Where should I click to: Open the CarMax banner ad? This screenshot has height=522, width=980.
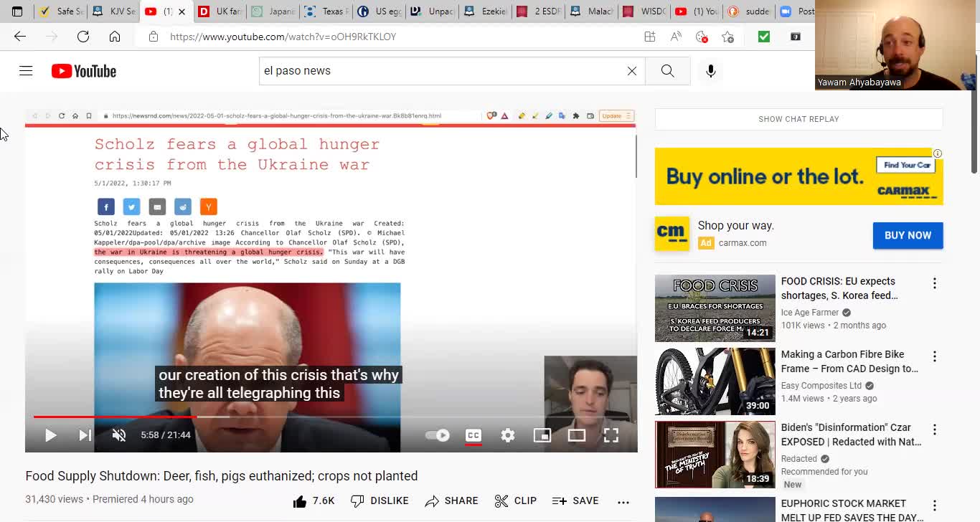798,176
